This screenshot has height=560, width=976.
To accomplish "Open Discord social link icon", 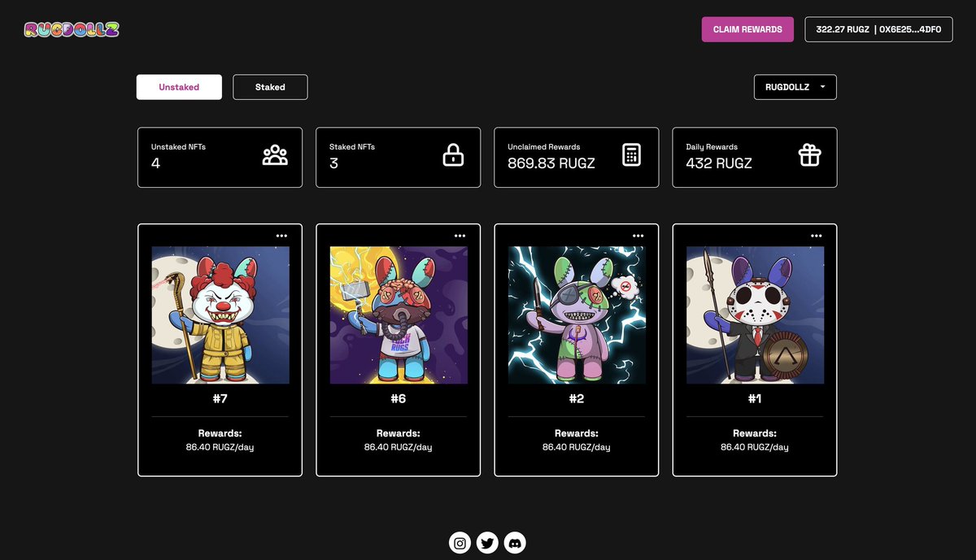I will point(515,543).
